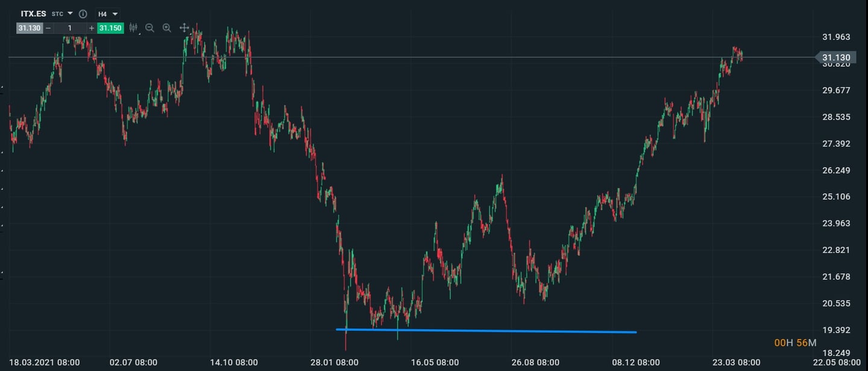Click the zoom out magnifier icon
The height and width of the screenshot is (371, 868).
(x=149, y=28)
